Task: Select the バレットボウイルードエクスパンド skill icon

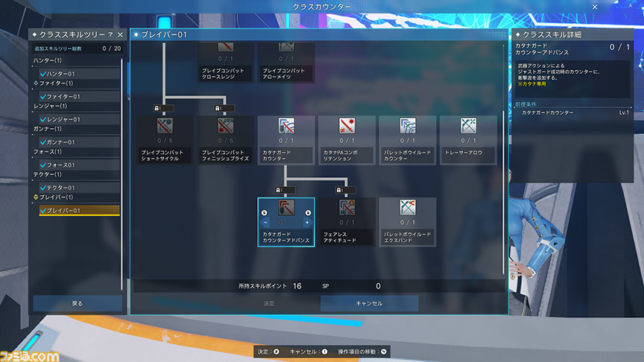Action: [408, 208]
